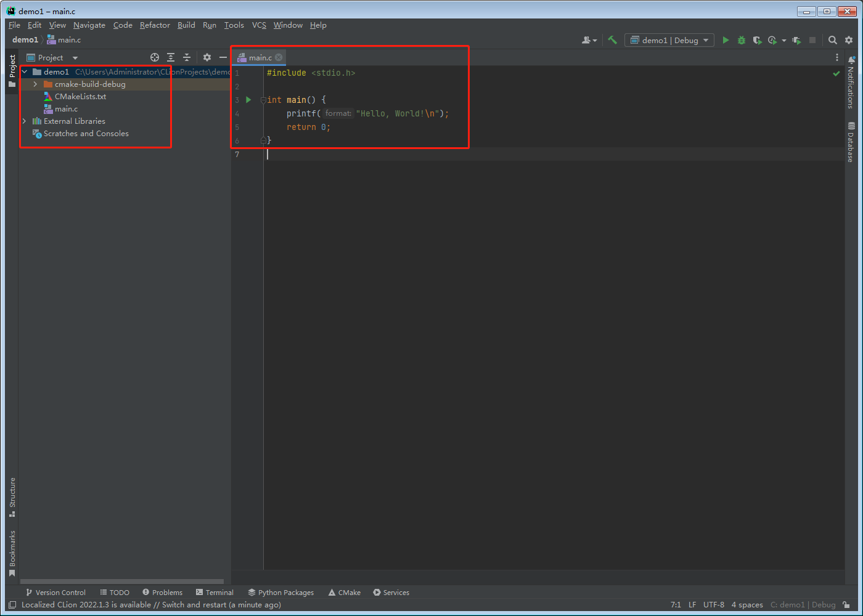Screen dimensions: 863x616
Task: Start debugging with the bug icon
Action: point(742,40)
